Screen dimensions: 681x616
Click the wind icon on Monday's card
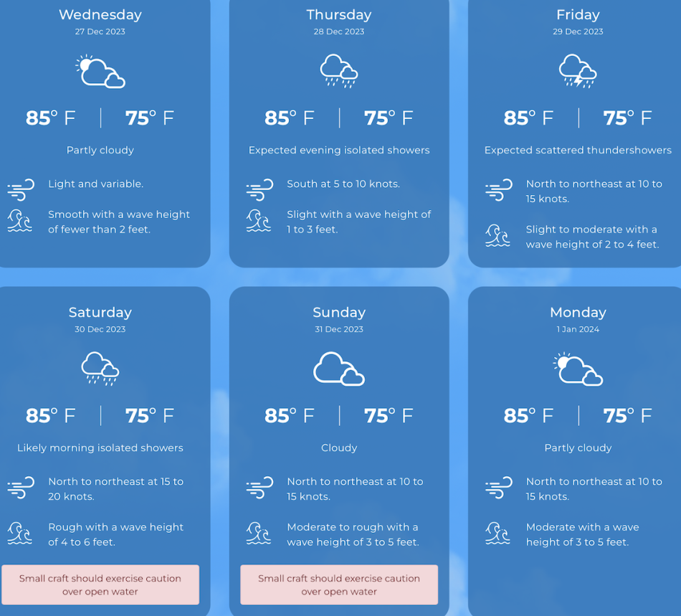498,488
